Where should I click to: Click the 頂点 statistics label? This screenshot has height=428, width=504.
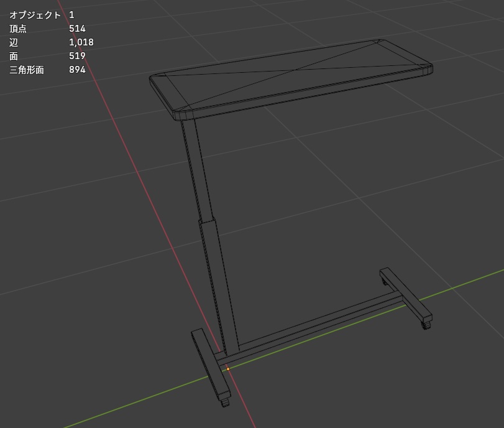[x=18, y=29]
